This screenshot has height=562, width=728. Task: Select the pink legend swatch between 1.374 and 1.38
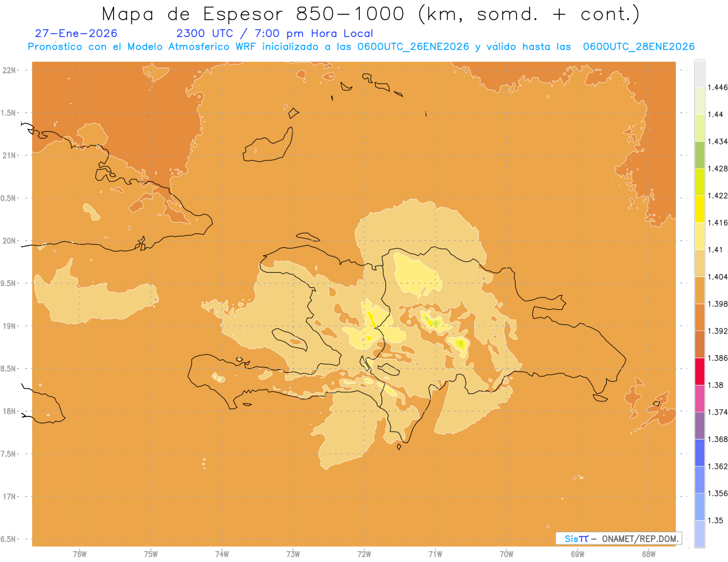coord(699,399)
